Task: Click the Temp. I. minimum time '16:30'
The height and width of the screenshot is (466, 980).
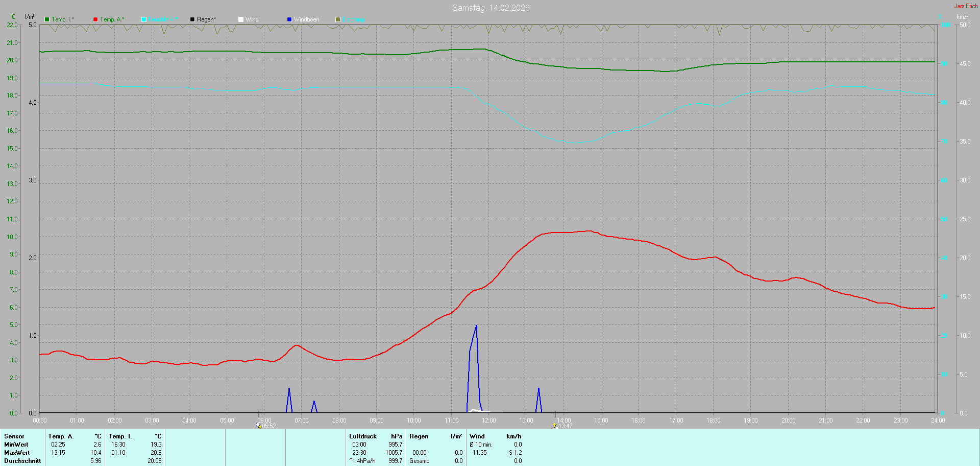Action: tap(118, 445)
